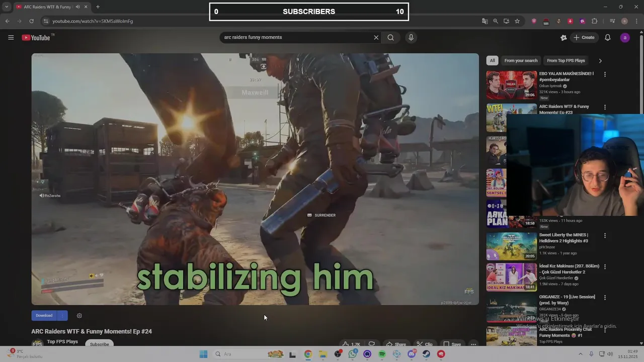
Task: Click the Create button
Action: coord(584,38)
